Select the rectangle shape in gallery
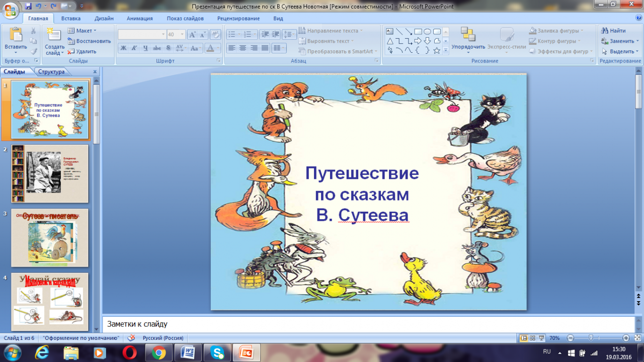 point(418,31)
